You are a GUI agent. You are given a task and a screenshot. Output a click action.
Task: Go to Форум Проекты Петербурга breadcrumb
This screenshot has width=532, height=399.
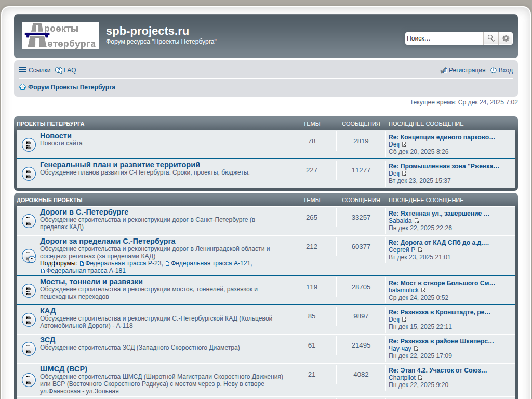pos(71,87)
